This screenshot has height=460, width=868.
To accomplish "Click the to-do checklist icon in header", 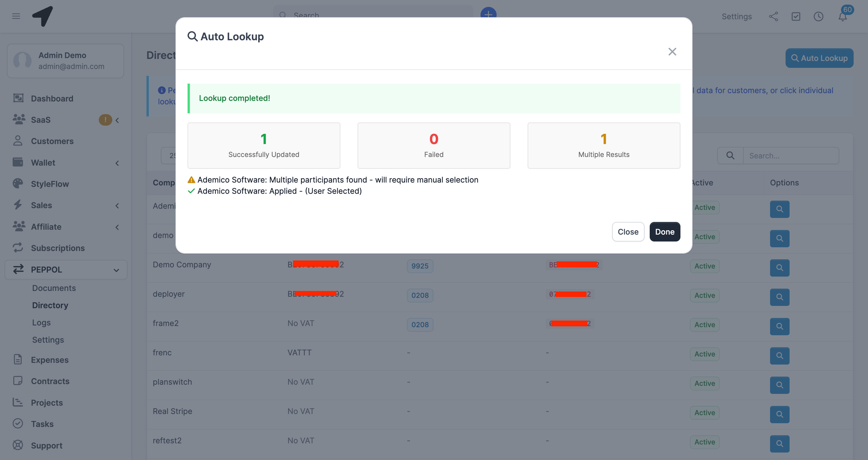I will point(796,16).
